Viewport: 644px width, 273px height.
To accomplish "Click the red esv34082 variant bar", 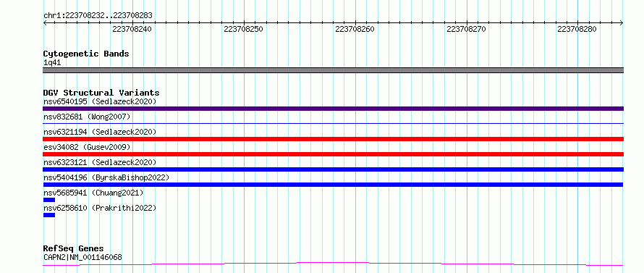I will 333,154.
